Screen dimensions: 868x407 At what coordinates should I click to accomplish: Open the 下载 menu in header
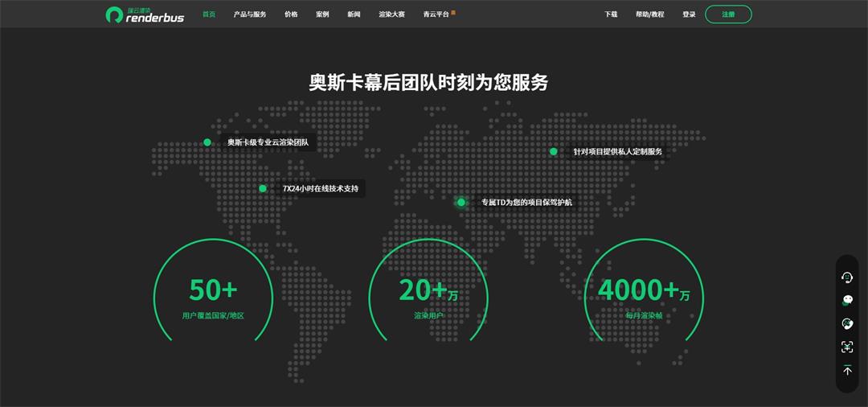pyautogui.click(x=611, y=14)
